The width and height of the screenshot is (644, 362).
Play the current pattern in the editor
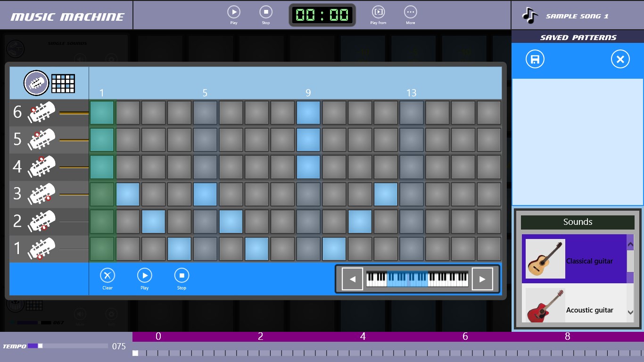(x=144, y=275)
